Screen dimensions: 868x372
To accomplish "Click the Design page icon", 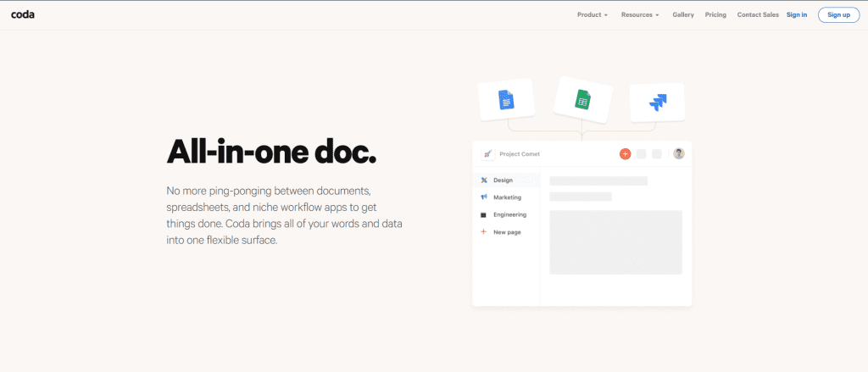I will click(483, 180).
